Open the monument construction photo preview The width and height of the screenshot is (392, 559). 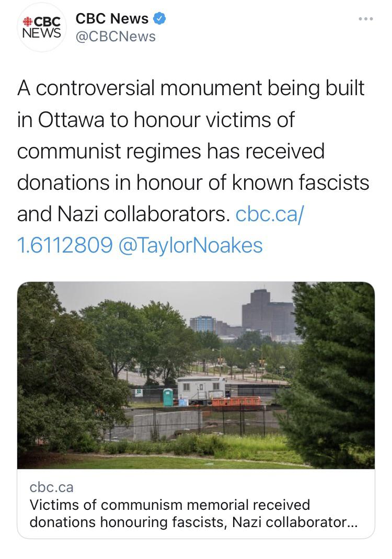tap(196, 374)
